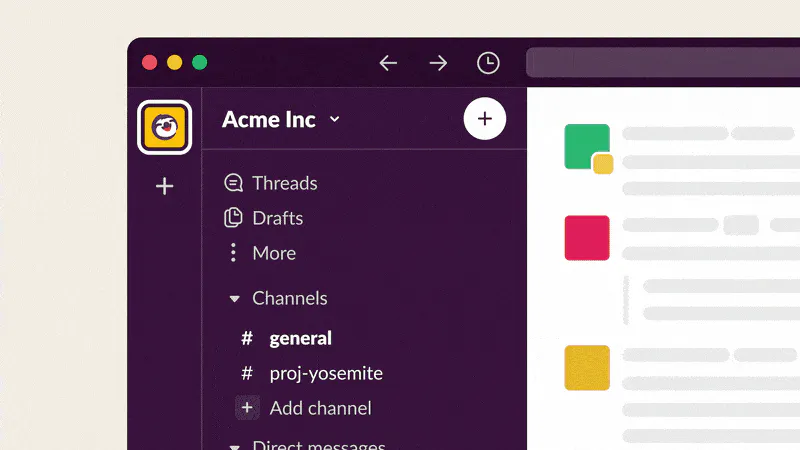Go back with the left arrow
This screenshot has width=800, height=450.
pyautogui.click(x=388, y=63)
